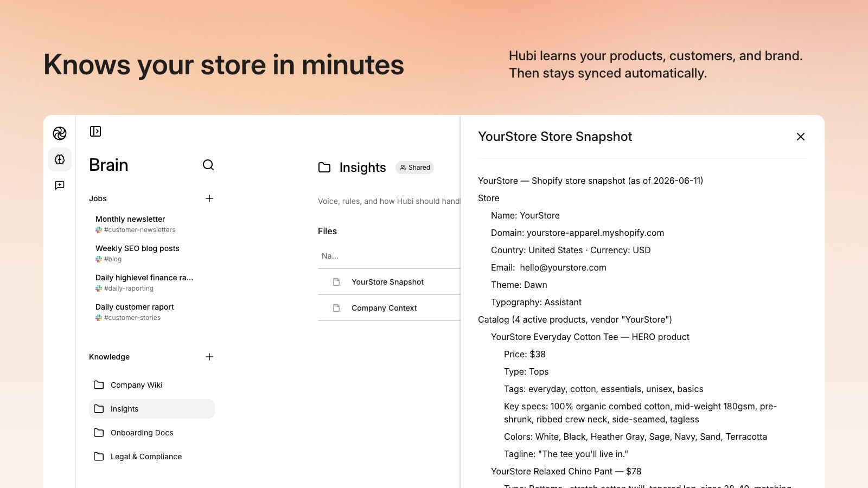Click the #daily-raporting channel label

coord(129,288)
